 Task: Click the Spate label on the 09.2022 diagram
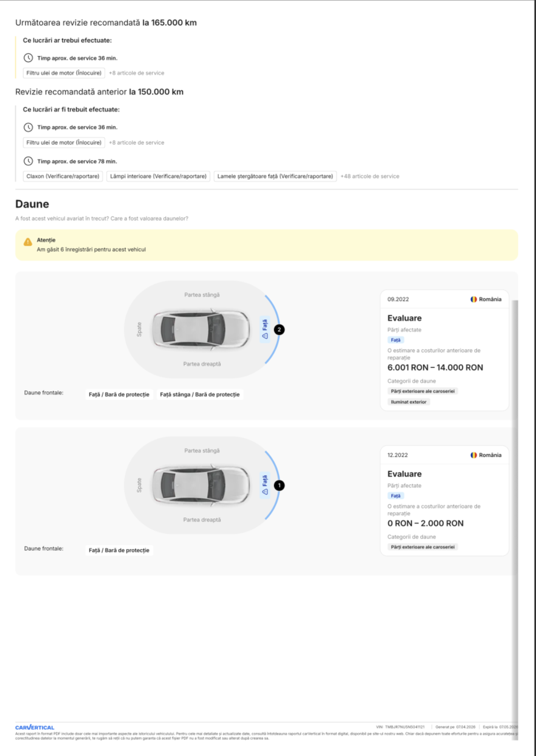tap(140, 329)
